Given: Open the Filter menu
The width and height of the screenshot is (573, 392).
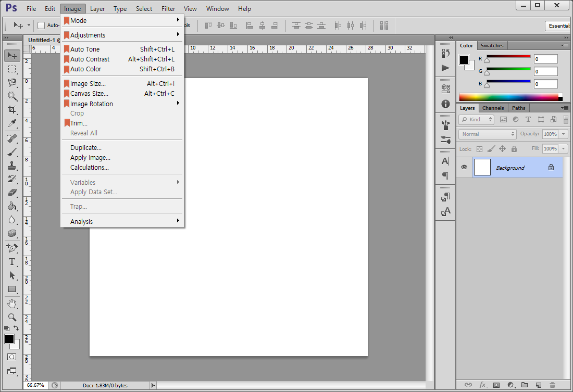Looking at the screenshot, I should (x=168, y=9).
